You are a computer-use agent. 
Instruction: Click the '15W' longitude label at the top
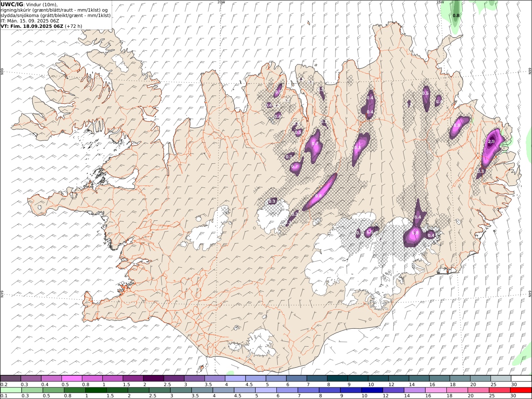[440, 2]
